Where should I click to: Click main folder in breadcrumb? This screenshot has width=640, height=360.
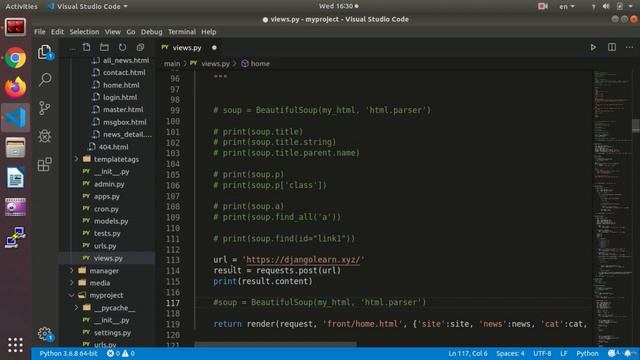172,64
